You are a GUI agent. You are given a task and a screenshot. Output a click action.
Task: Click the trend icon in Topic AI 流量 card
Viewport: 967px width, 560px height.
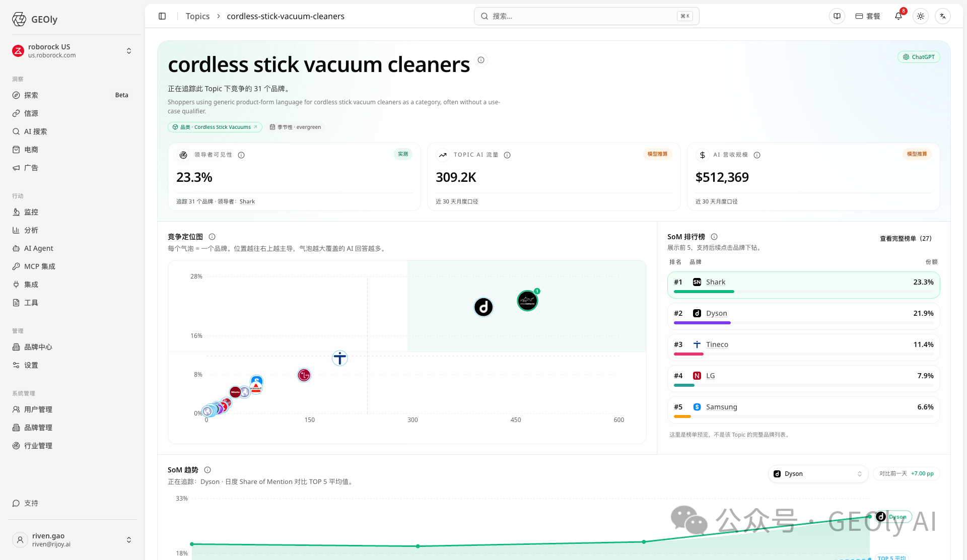pyautogui.click(x=443, y=155)
